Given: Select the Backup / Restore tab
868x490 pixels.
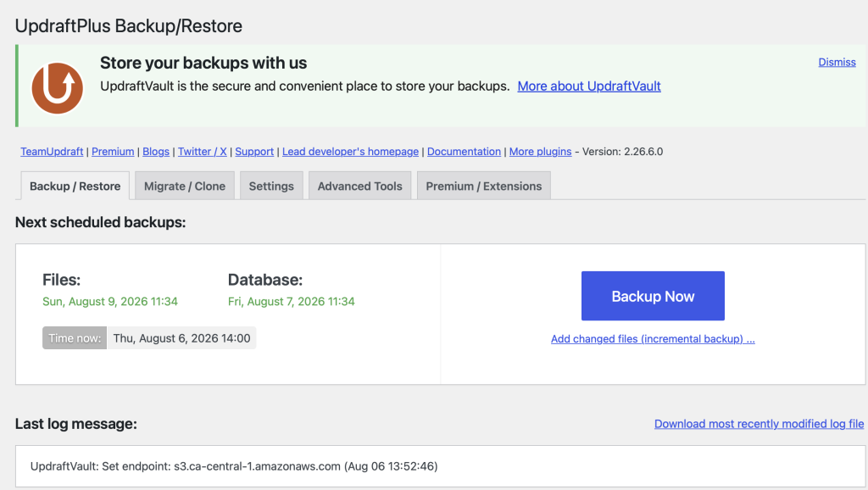Looking at the screenshot, I should point(75,186).
